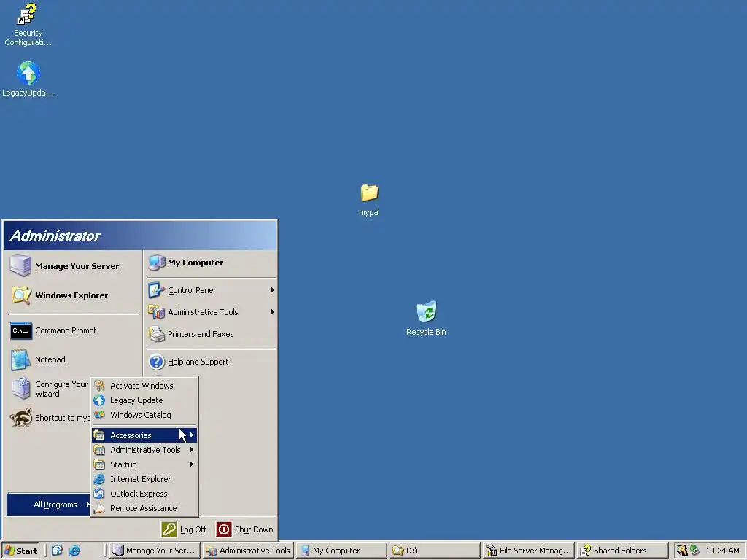
Task: Click the Outlook Express icon
Action: (99, 494)
